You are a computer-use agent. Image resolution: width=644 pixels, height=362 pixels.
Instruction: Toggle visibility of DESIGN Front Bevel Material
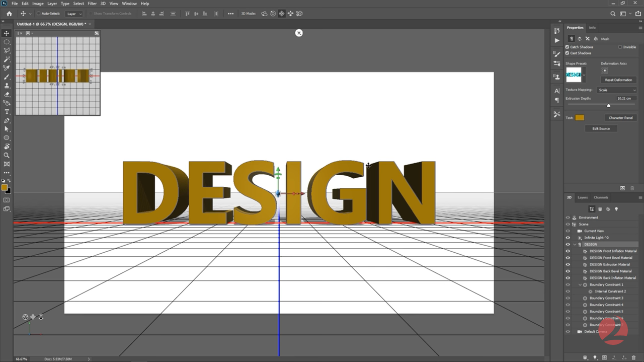pos(568,258)
